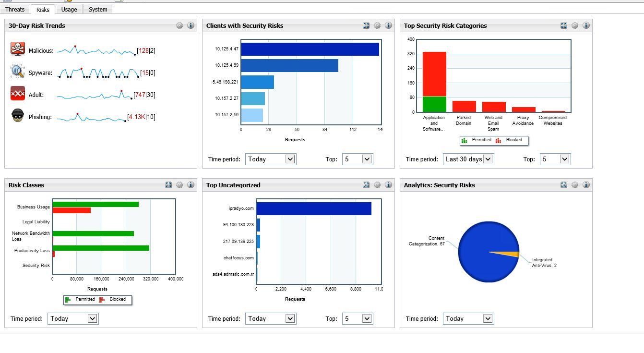This screenshot has height=353, width=644.
Task: Click the Business Usage green permitted bar
Action: coord(95,205)
